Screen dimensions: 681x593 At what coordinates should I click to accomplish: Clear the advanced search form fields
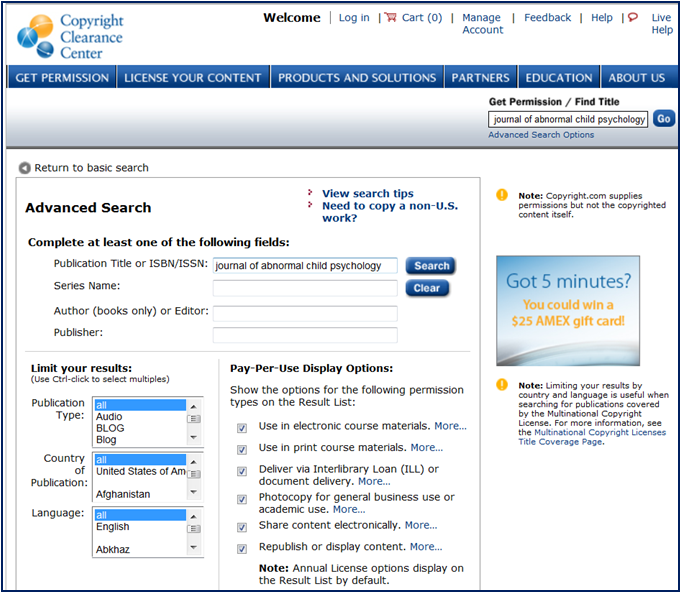click(427, 288)
